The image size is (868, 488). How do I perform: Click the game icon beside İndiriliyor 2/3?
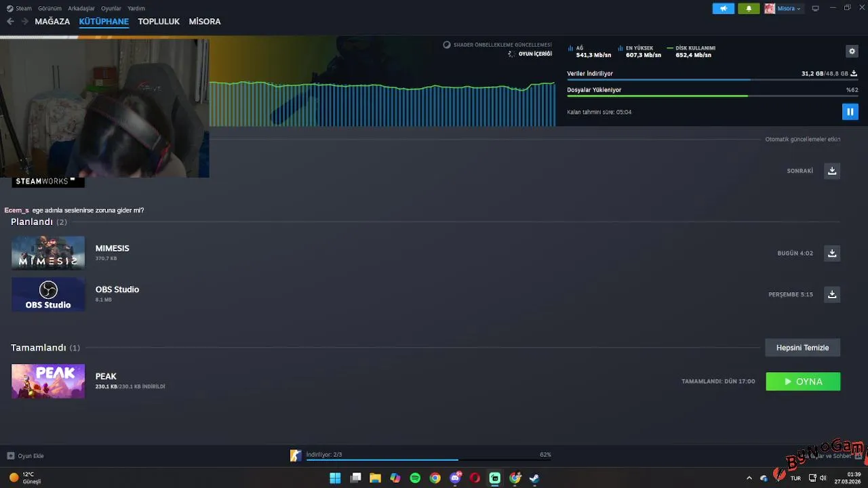click(296, 455)
